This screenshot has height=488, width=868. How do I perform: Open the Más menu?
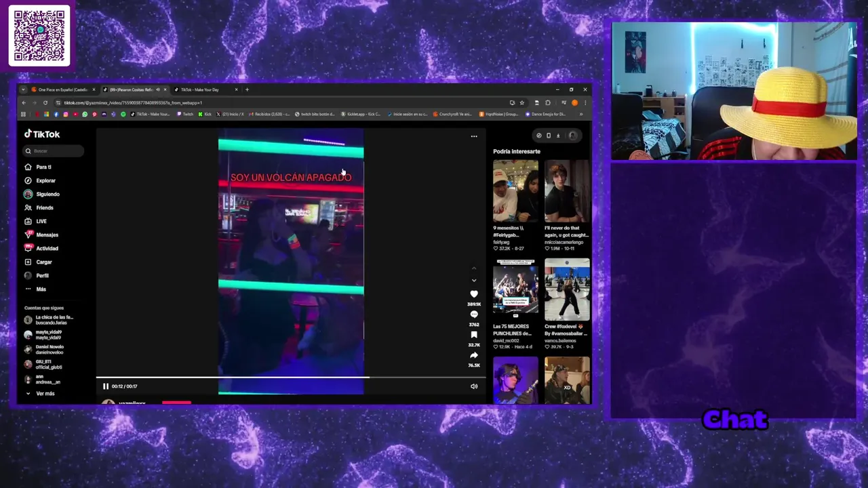click(35, 289)
